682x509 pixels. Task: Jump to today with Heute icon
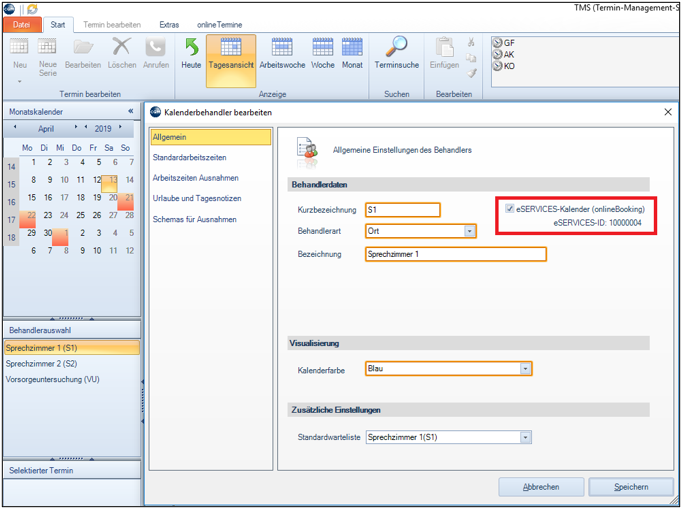191,47
